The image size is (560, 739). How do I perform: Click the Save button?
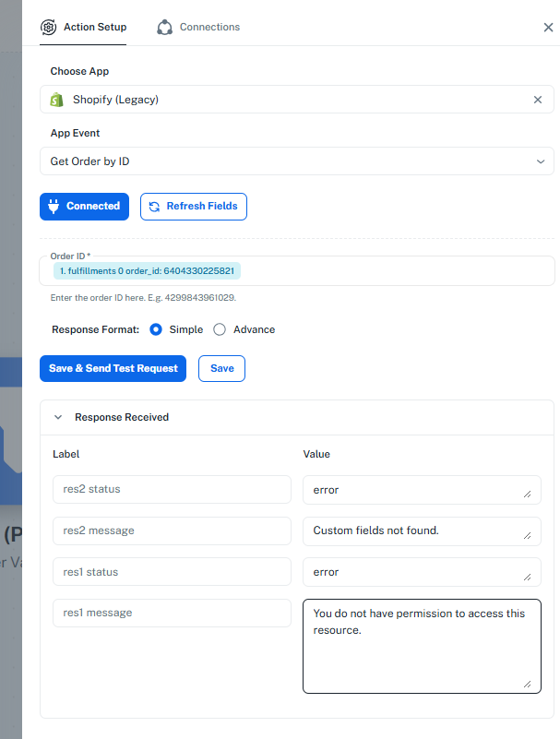(222, 368)
